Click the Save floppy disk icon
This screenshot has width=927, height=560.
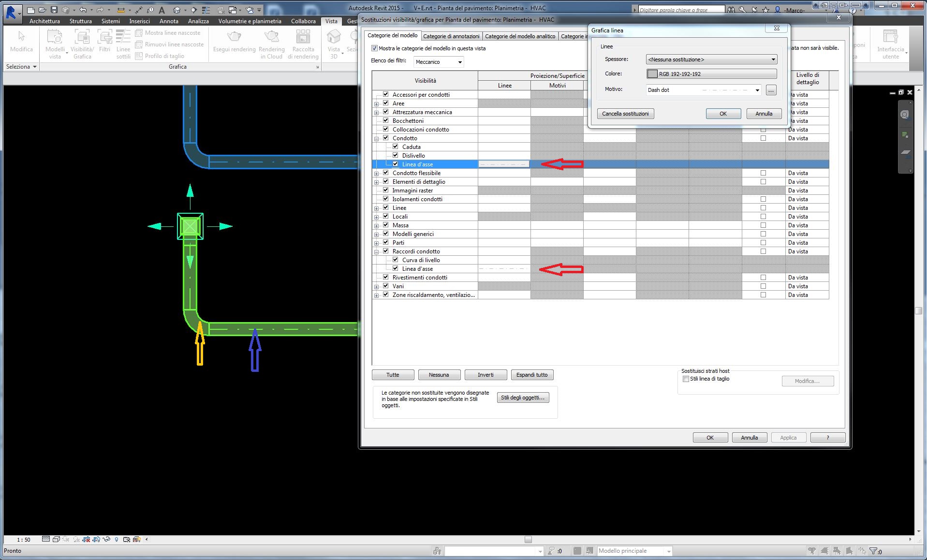click(54, 10)
